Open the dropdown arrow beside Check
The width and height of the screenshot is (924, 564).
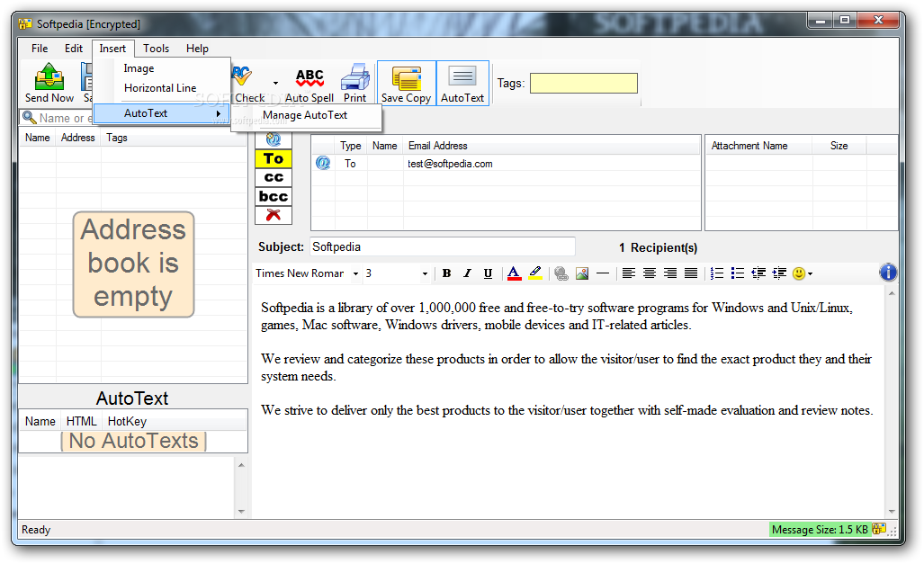click(x=275, y=83)
